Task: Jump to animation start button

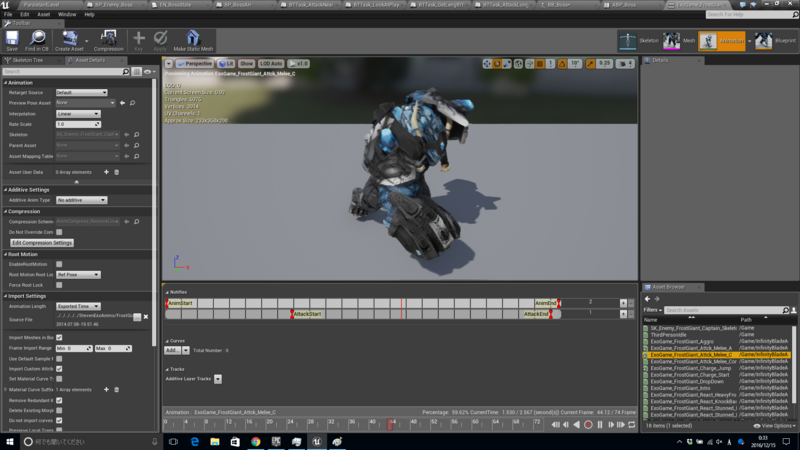Action: (555, 424)
